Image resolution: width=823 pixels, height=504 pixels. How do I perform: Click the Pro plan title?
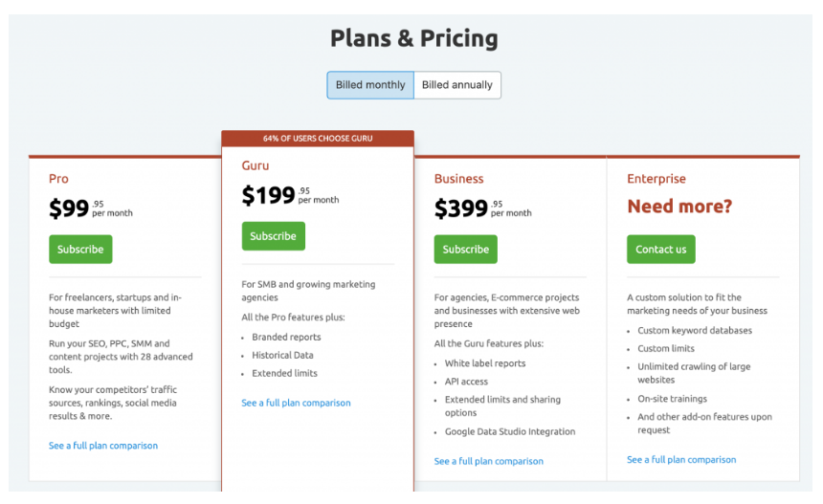pos(59,179)
